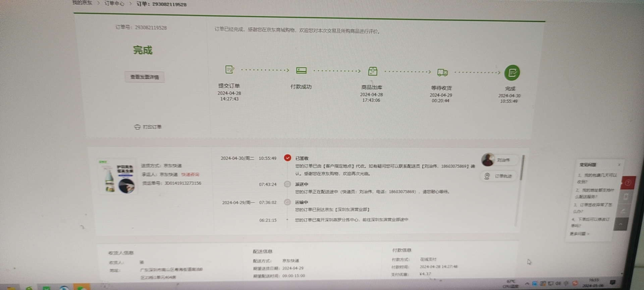Click the mobile phone icon in side toolbar
Image resolution: width=644 pixels, height=290 pixels.
(x=626, y=197)
